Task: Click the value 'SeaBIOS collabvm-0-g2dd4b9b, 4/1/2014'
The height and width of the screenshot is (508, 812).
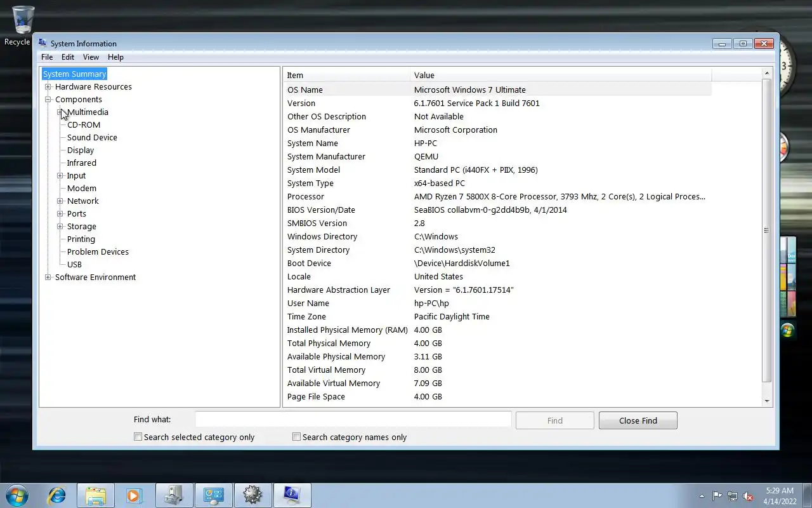Action: [490, 210]
